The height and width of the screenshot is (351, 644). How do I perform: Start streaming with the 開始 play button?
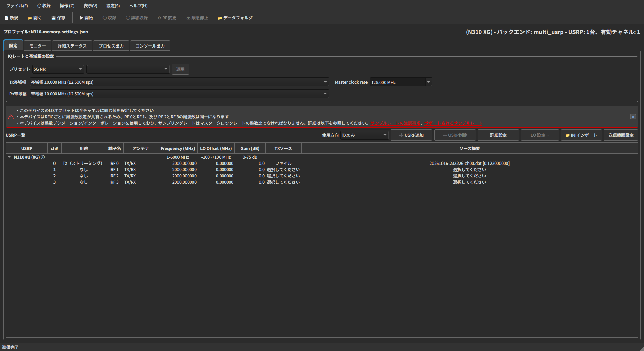86,18
